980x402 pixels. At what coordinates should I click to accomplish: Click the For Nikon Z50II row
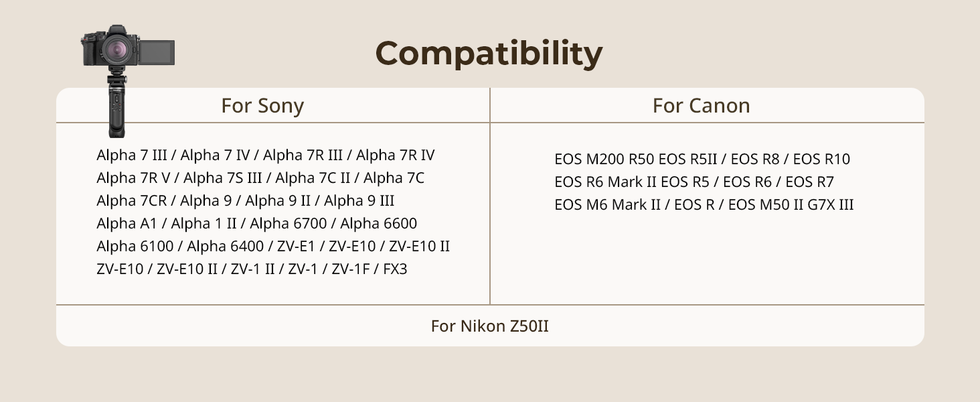pyautogui.click(x=489, y=326)
